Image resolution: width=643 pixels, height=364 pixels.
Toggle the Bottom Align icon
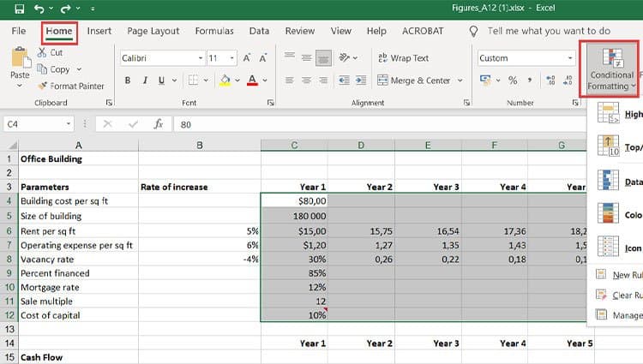[x=323, y=58]
